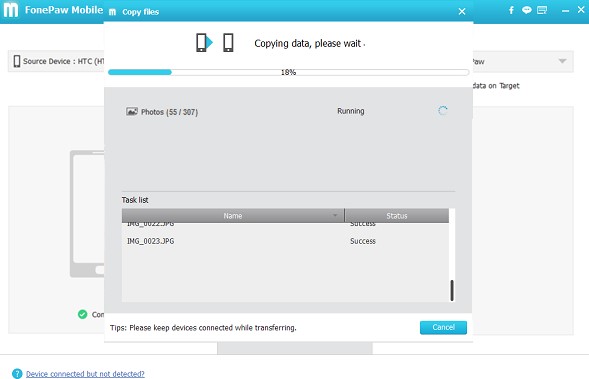Screen dimensions: 589x379
Task: Click the Source Device phone icon
Action: pyautogui.click(x=17, y=61)
